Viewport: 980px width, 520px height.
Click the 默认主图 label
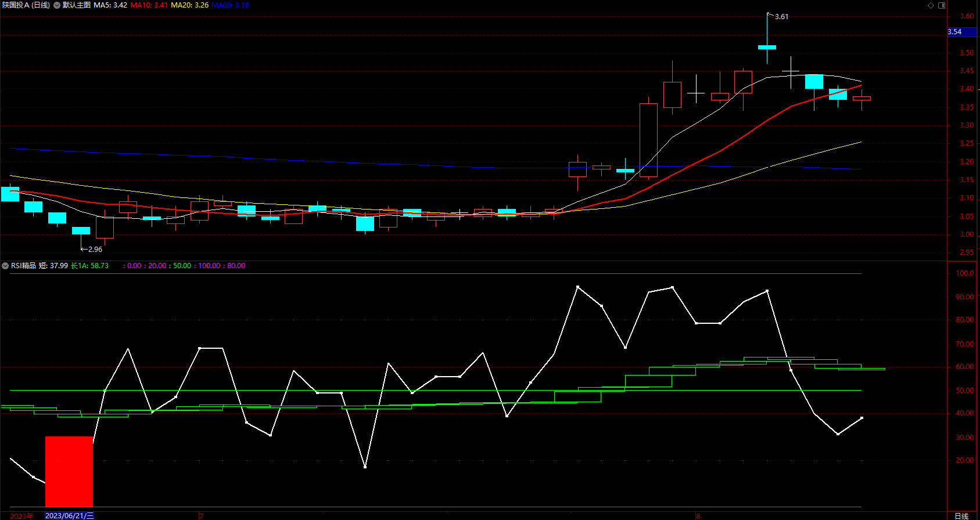point(77,5)
